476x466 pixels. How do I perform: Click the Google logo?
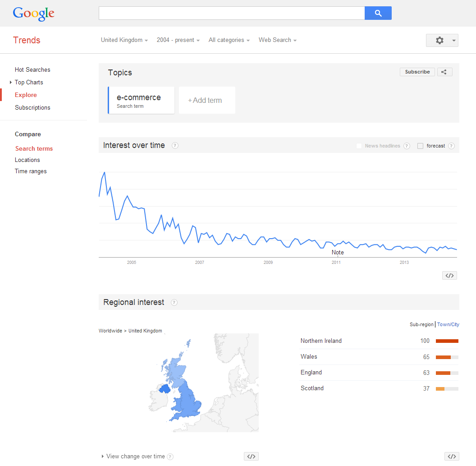34,14
